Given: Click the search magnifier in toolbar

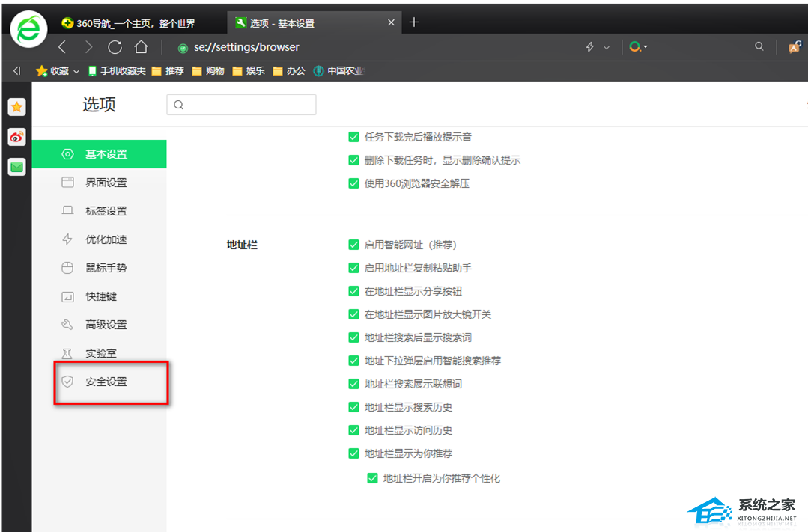Looking at the screenshot, I should click(x=759, y=47).
